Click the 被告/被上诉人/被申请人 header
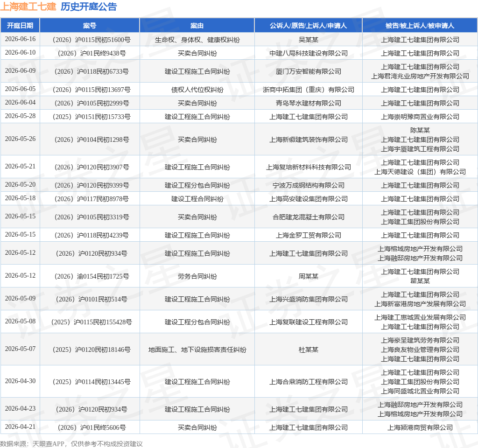 (x=420, y=26)
